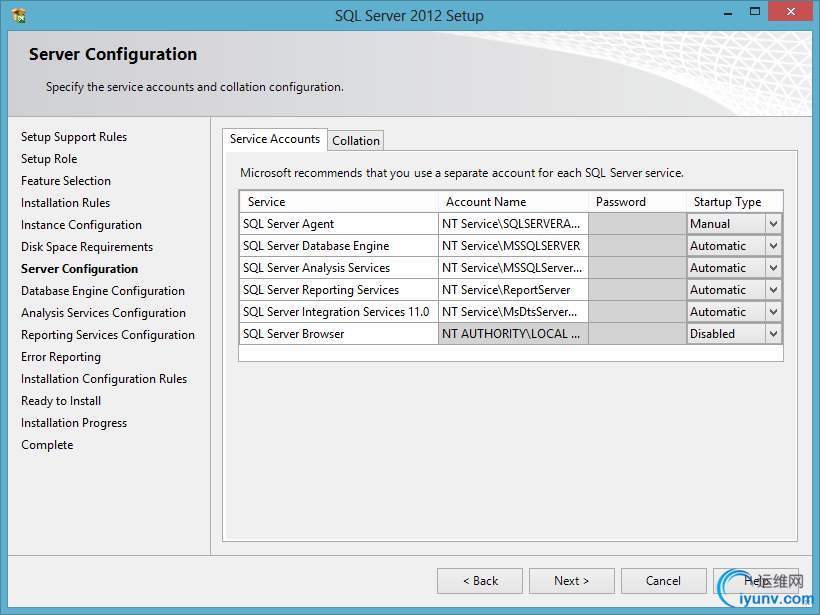Click the Password column header
The image size is (820, 615).
tap(637, 202)
